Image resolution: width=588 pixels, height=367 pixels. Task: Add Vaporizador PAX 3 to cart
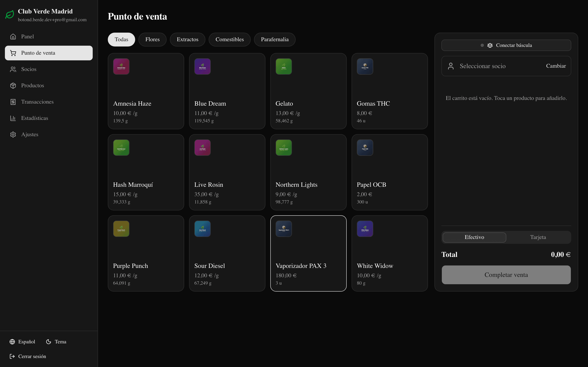pos(308,253)
